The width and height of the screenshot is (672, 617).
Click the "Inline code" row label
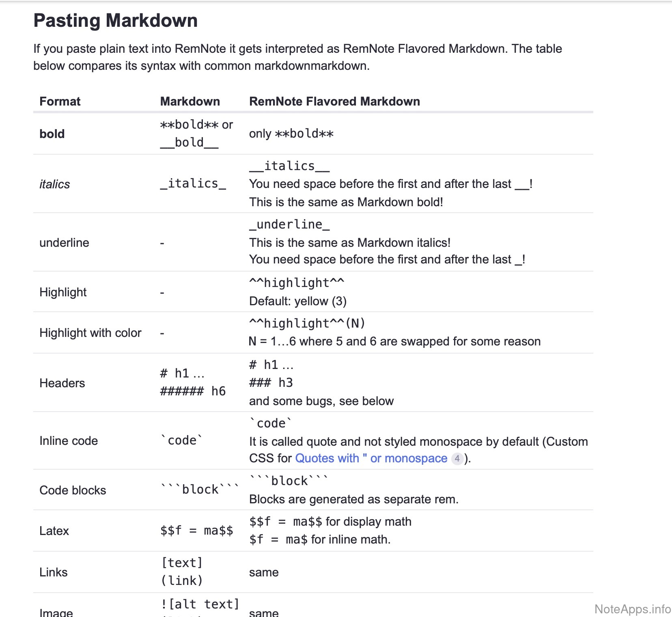pyautogui.click(x=69, y=441)
